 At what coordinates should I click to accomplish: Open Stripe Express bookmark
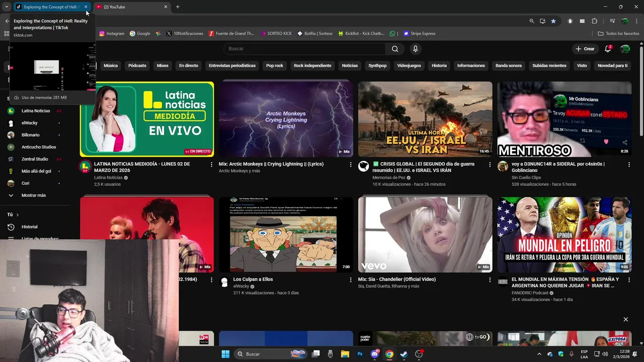point(419,34)
